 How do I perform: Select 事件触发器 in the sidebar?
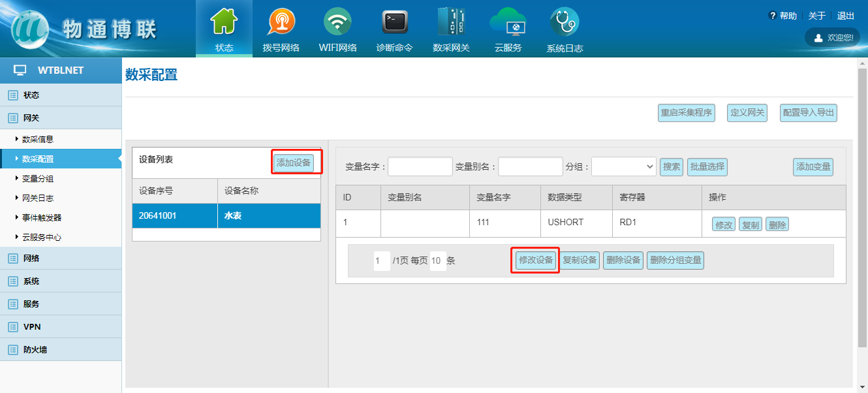[42, 218]
